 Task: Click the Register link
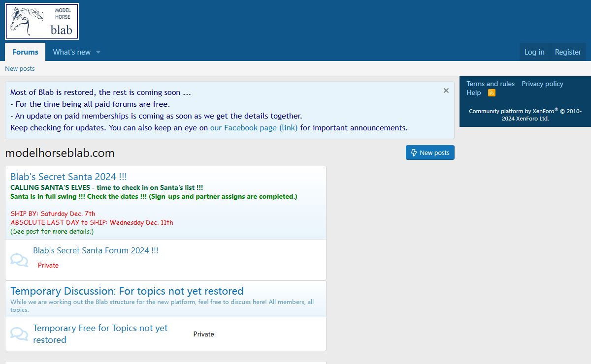point(568,52)
